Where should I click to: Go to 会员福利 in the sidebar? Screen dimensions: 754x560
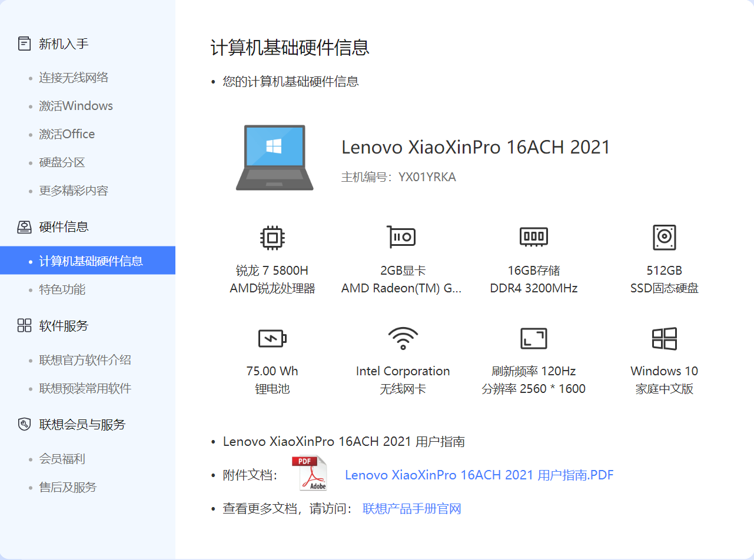click(62, 459)
